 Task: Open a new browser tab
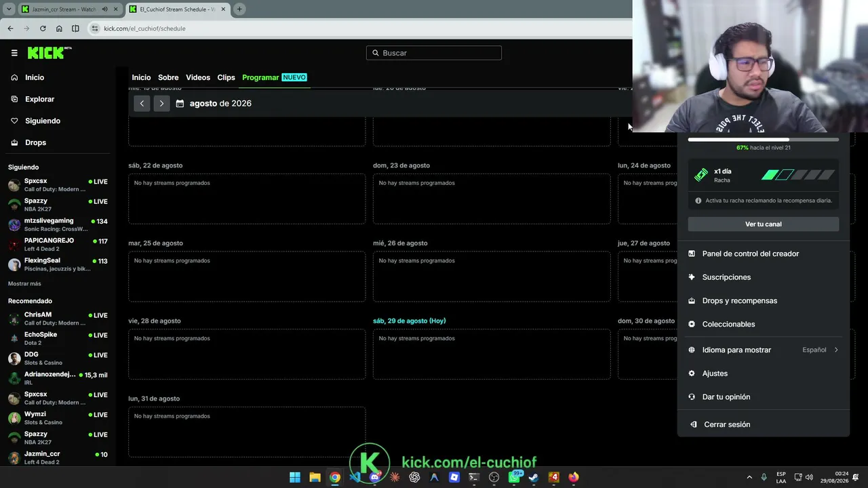(x=239, y=9)
